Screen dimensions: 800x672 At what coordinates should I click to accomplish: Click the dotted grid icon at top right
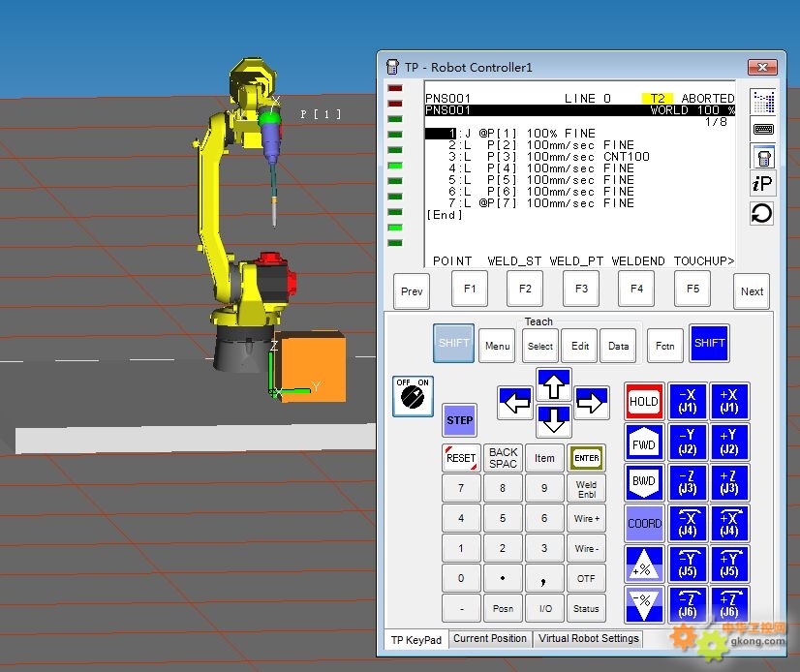[763, 102]
